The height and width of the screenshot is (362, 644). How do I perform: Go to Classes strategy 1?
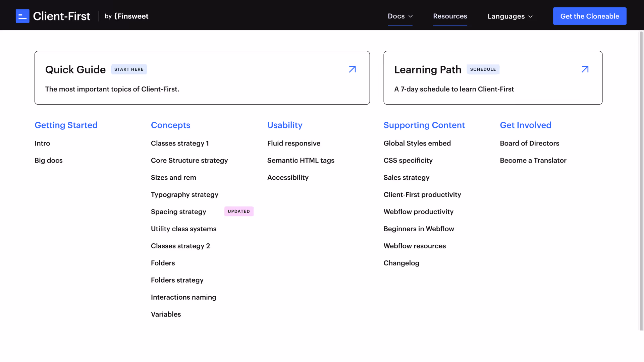(180, 143)
